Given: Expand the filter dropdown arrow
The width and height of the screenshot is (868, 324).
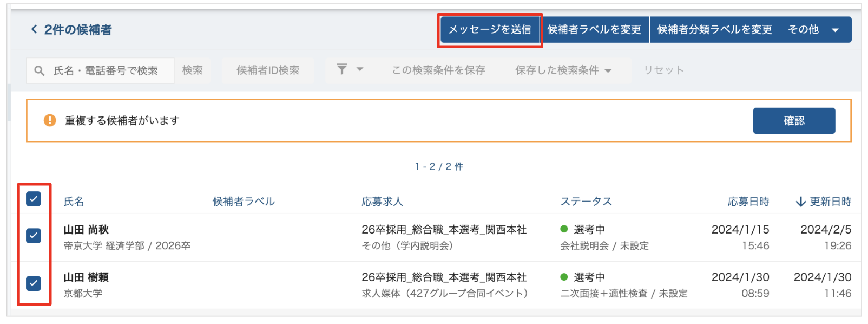Looking at the screenshot, I should [x=360, y=69].
